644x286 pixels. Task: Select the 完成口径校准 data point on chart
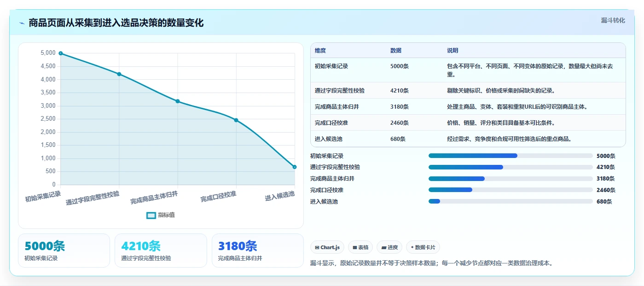coord(236,120)
